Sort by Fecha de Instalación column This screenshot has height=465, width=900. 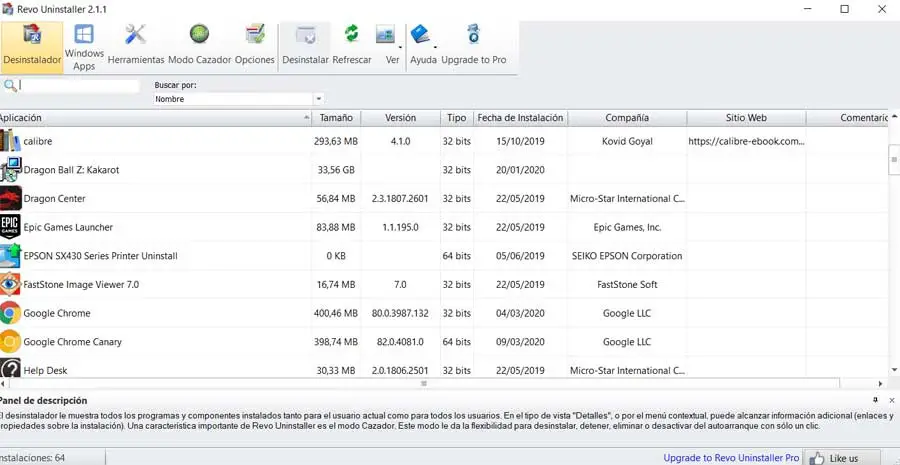(521, 118)
